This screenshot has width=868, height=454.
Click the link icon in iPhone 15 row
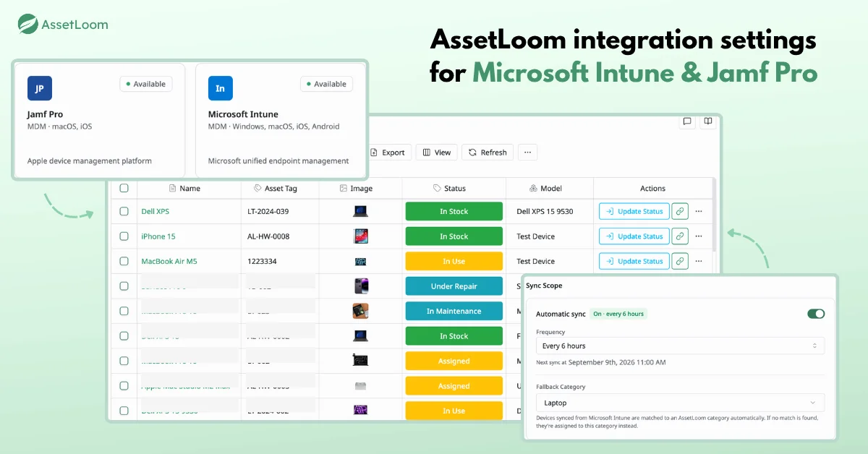(x=679, y=236)
